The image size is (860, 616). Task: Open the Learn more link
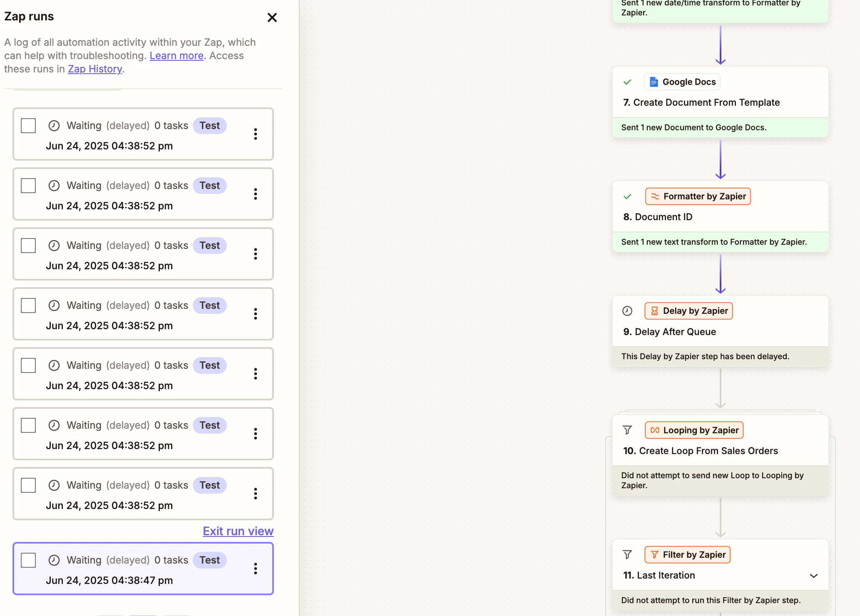[176, 56]
